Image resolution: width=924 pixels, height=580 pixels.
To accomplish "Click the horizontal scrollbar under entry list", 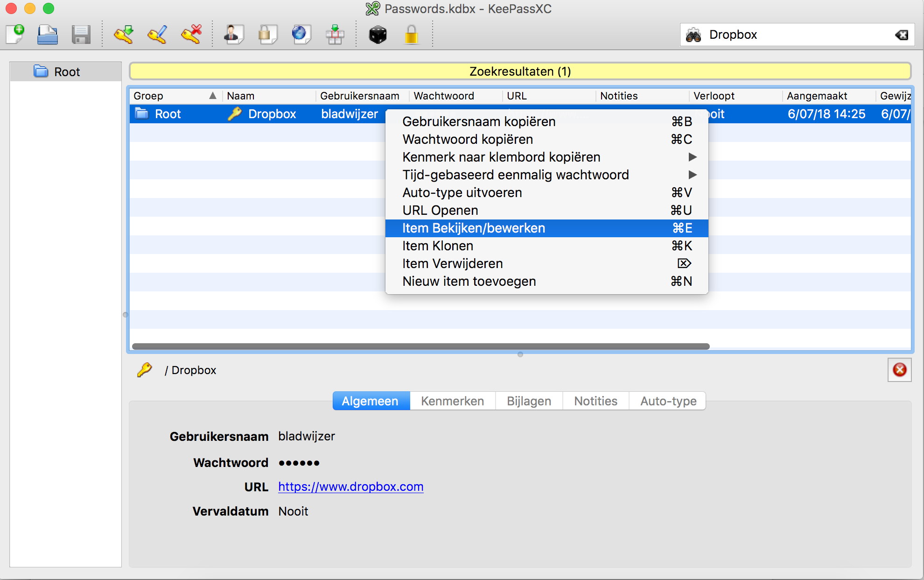I will coord(420,347).
